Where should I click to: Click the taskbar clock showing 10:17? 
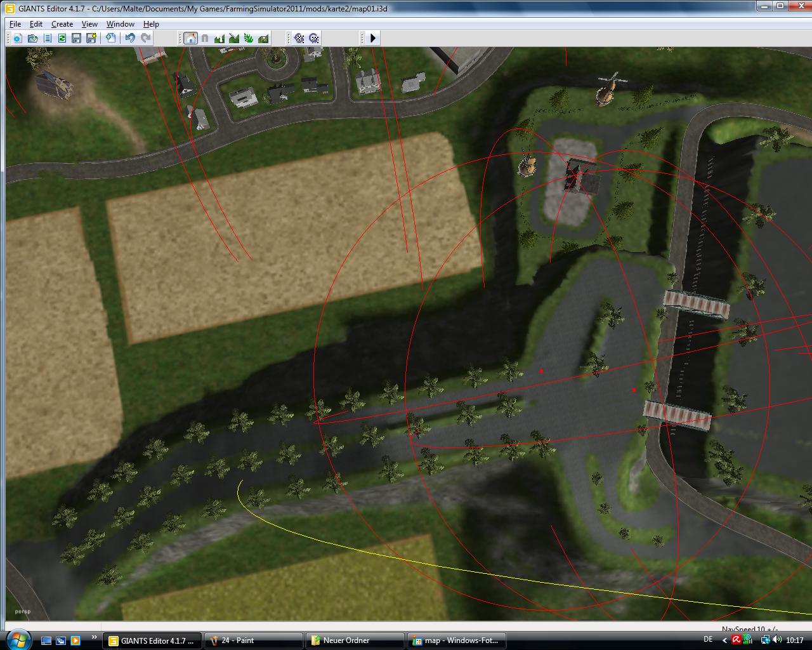[795, 640]
